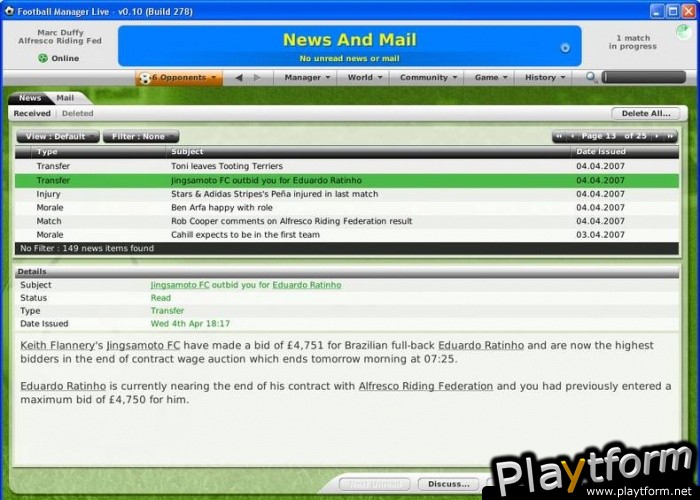Open the History menu

(544, 78)
